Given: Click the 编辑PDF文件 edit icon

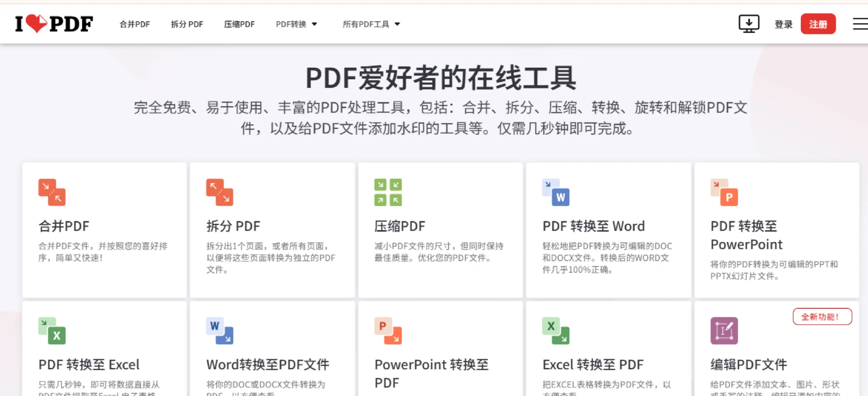Looking at the screenshot, I should 724,331.
